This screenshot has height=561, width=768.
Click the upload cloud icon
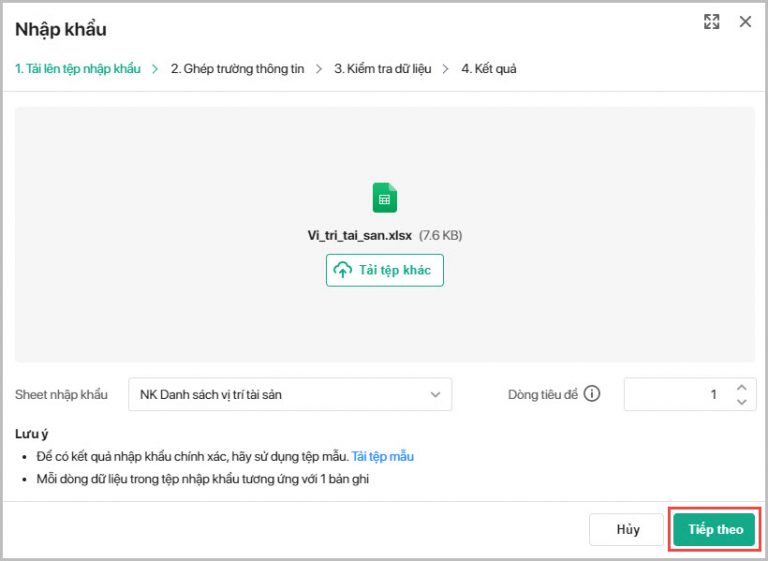343,270
